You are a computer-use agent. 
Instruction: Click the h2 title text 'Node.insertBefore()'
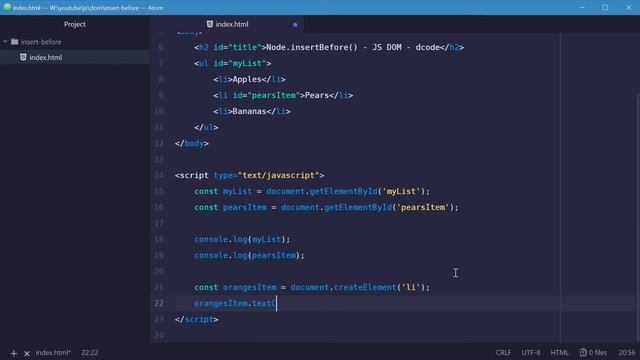point(312,47)
